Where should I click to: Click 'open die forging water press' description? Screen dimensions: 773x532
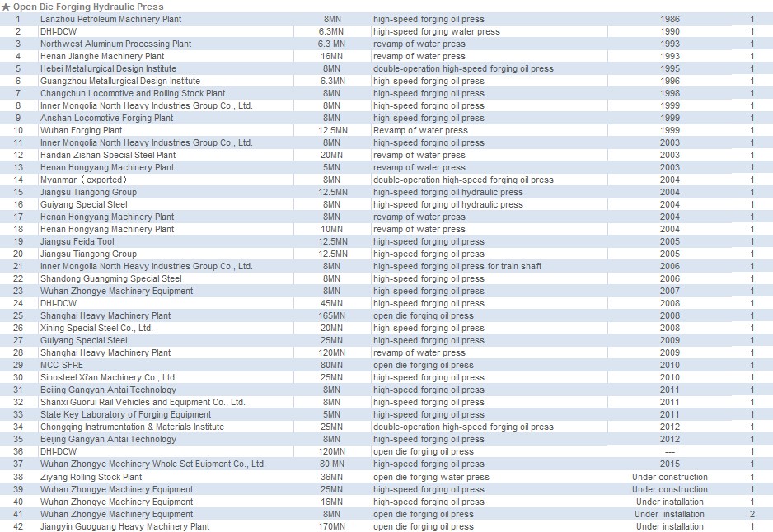(x=431, y=477)
